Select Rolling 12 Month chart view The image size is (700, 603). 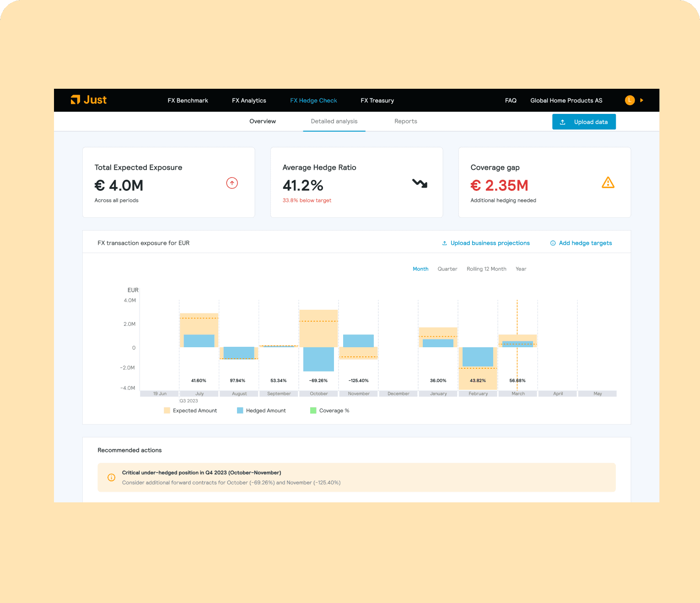486,269
